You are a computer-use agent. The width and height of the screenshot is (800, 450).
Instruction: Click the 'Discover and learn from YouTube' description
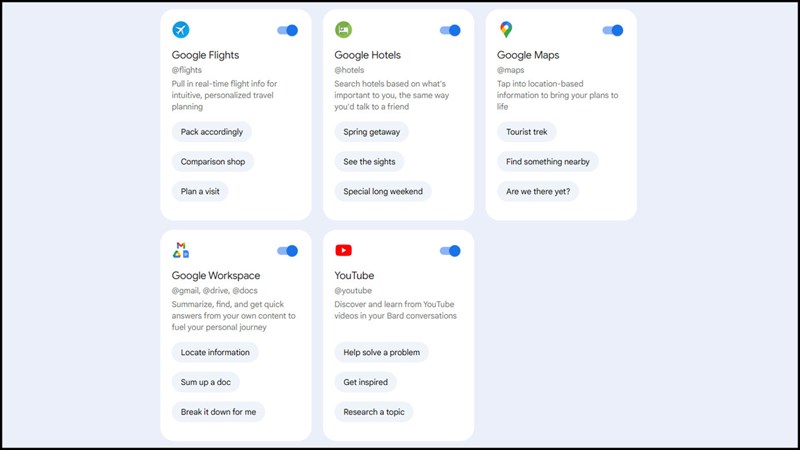395,310
